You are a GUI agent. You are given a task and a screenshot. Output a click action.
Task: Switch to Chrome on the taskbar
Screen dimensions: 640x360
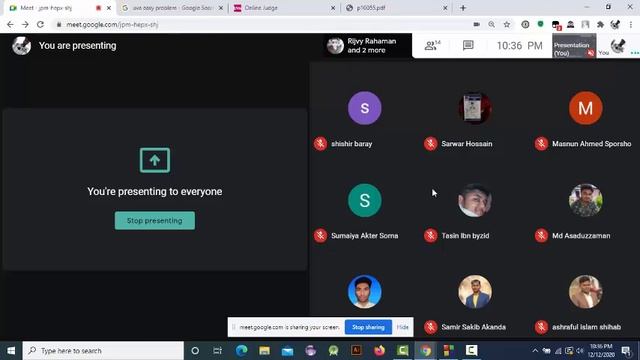tap(425, 351)
